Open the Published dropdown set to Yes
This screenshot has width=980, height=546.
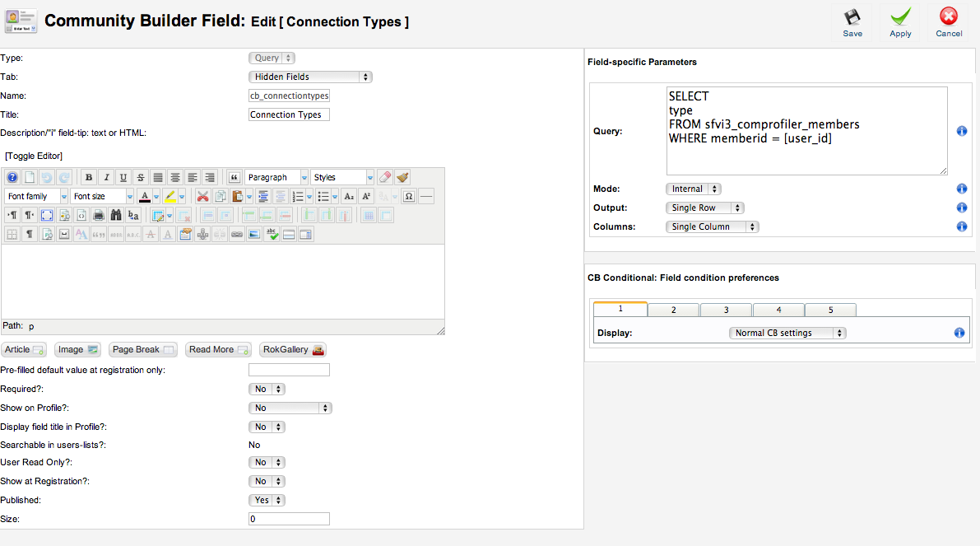click(267, 501)
